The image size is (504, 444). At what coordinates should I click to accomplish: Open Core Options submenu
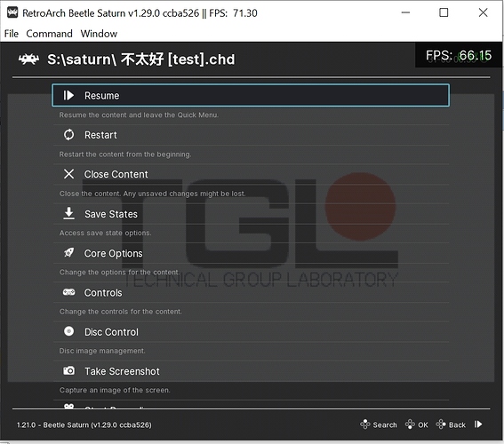click(x=251, y=253)
